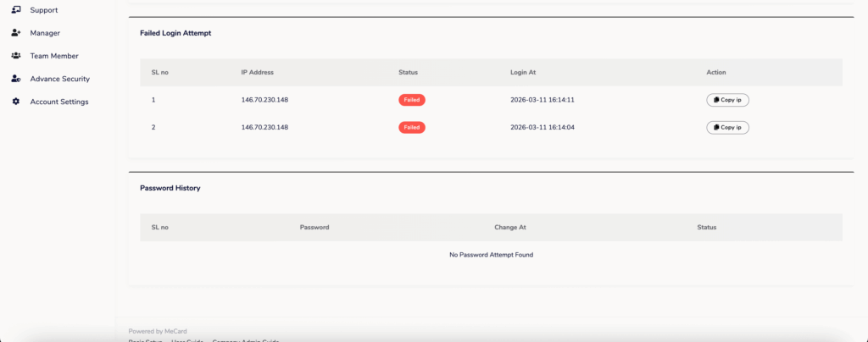Image resolution: width=868 pixels, height=342 pixels.
Task: Click the Login At column header
Action: [523, 73]
